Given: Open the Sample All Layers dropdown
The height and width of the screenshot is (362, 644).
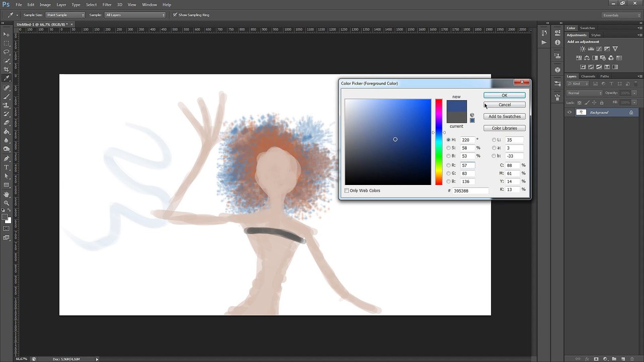Looking at the screenshot, I should (x=135, y=15).
